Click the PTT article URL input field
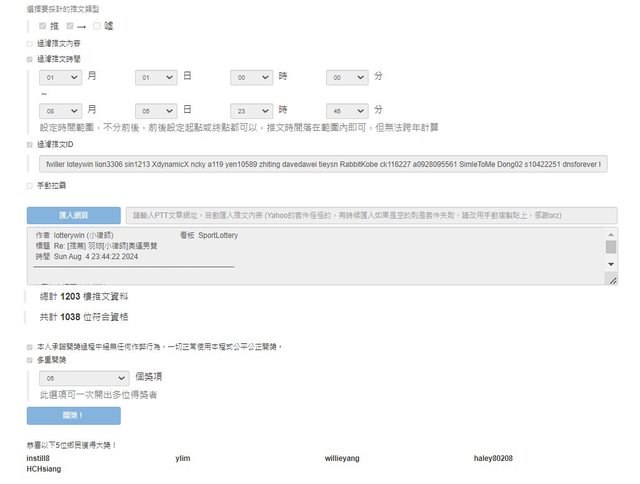 [x=369, y=215]
